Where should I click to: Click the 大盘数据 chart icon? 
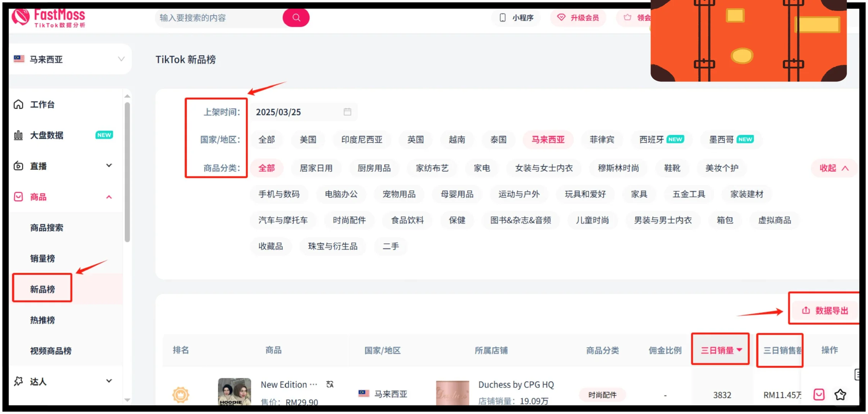[x=18, y=135]
